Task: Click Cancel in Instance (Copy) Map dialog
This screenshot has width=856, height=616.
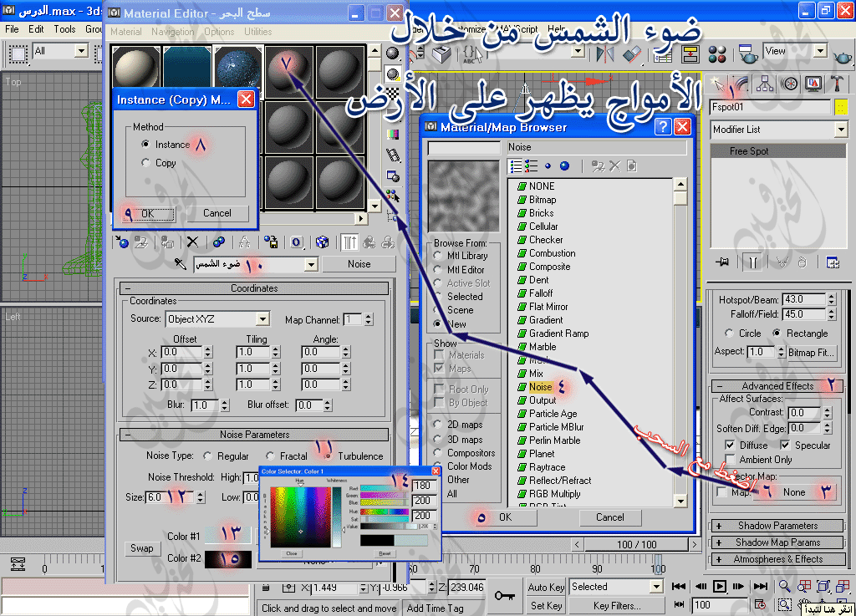Action: (217, 213)
